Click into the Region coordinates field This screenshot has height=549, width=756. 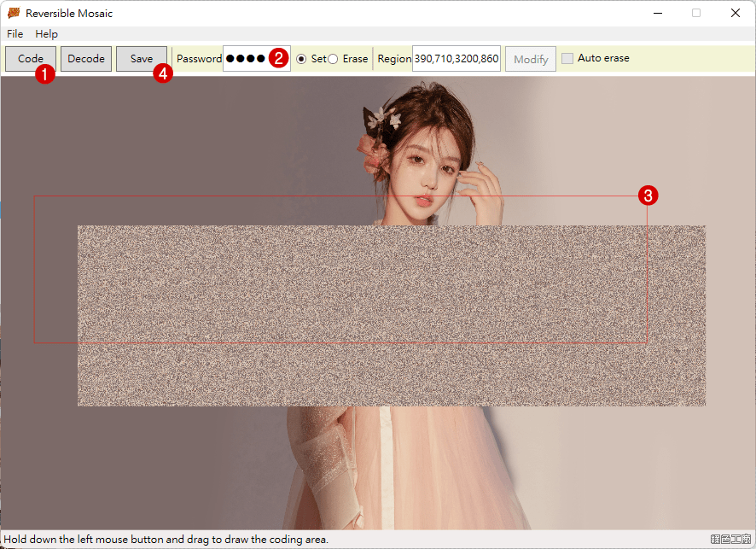[457, 59]
